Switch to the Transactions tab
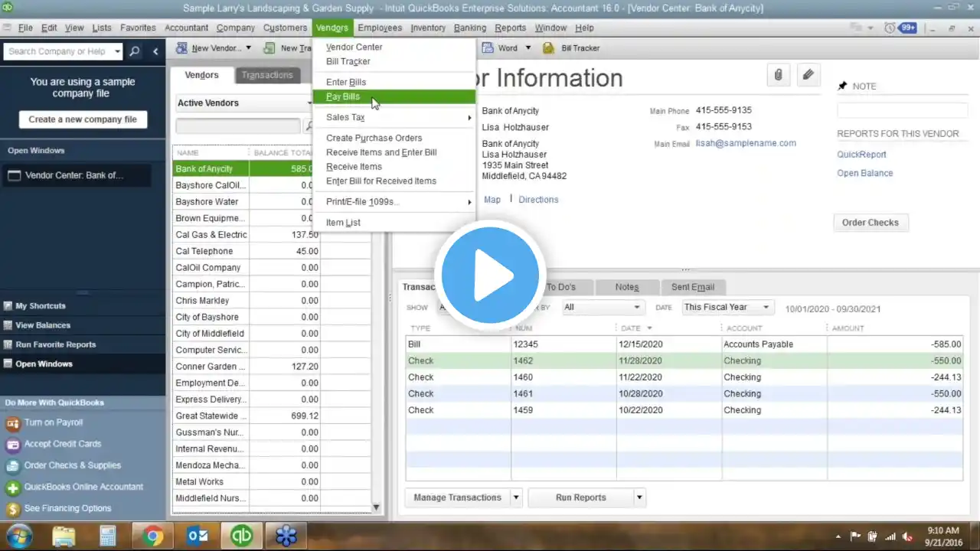The height and width of the screenshot is (551, 980). click(267, 75)
